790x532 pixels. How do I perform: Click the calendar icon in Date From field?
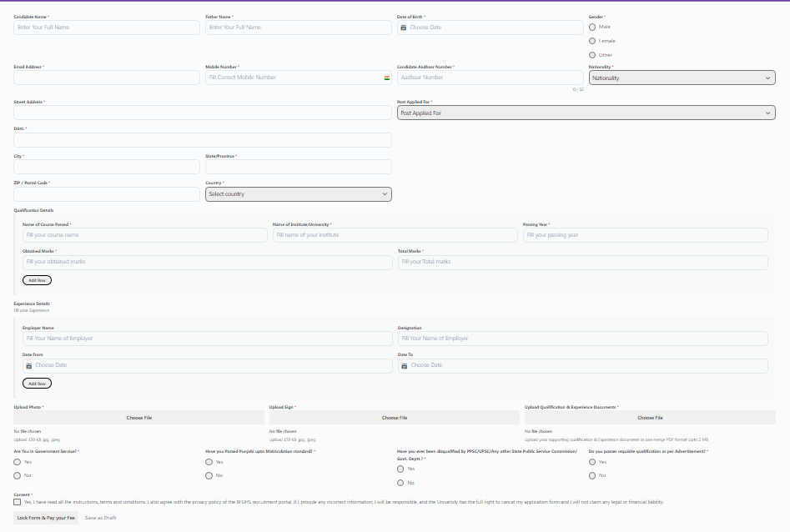tap(29, 365)
